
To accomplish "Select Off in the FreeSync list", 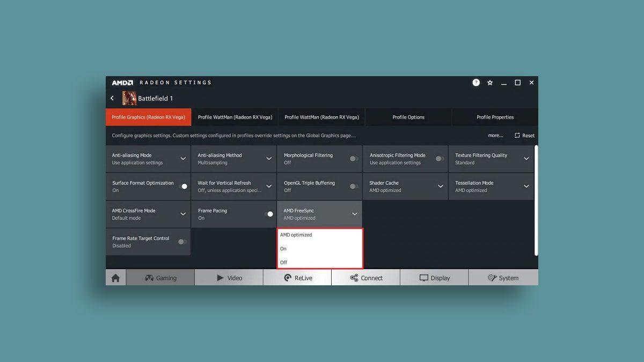I will click(x=284, y=262).
